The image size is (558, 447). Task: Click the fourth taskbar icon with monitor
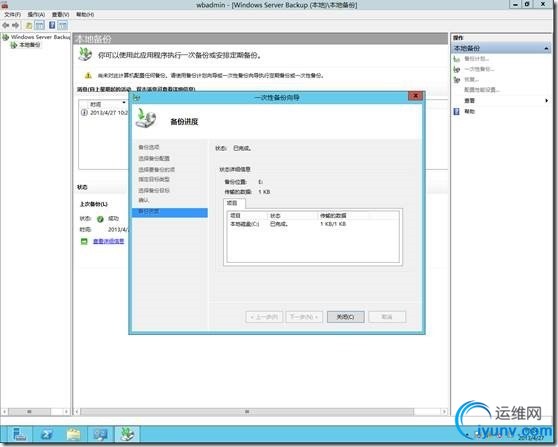point(101,434)
